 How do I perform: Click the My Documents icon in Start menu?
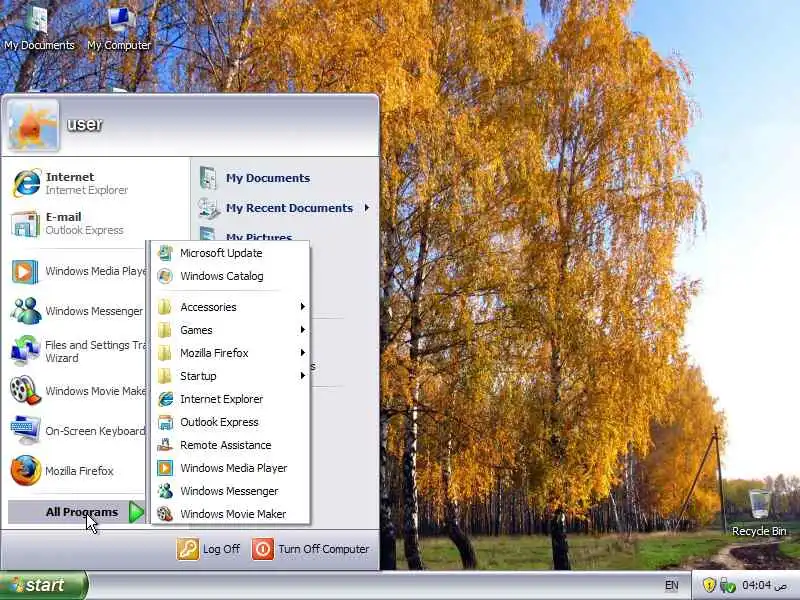(208, 178)
